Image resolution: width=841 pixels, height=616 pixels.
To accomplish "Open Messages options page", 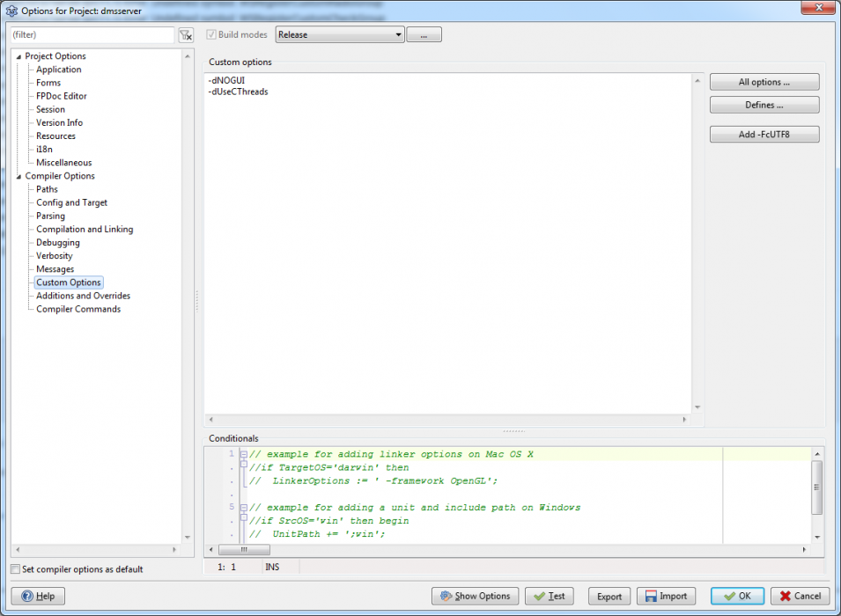I will 55,269.
